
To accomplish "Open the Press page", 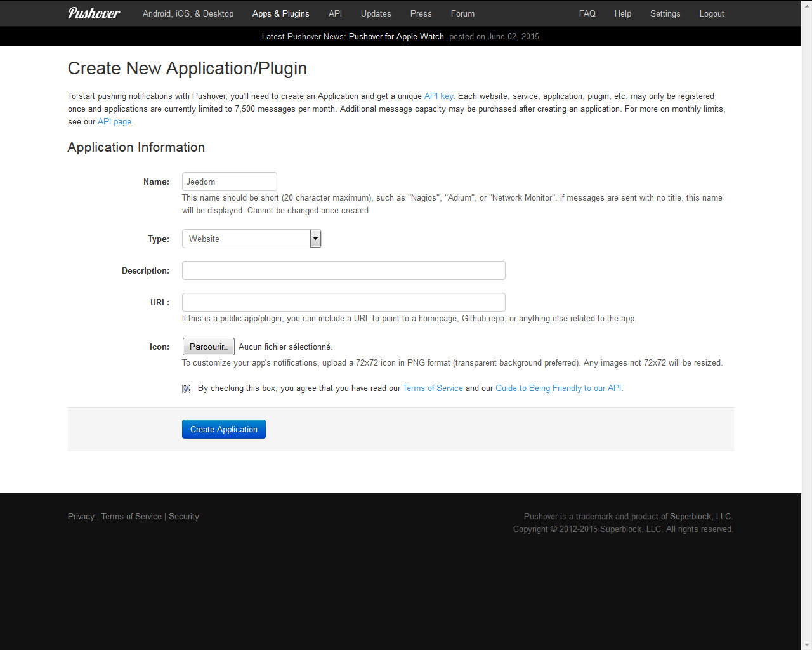I will click(421, 13).
